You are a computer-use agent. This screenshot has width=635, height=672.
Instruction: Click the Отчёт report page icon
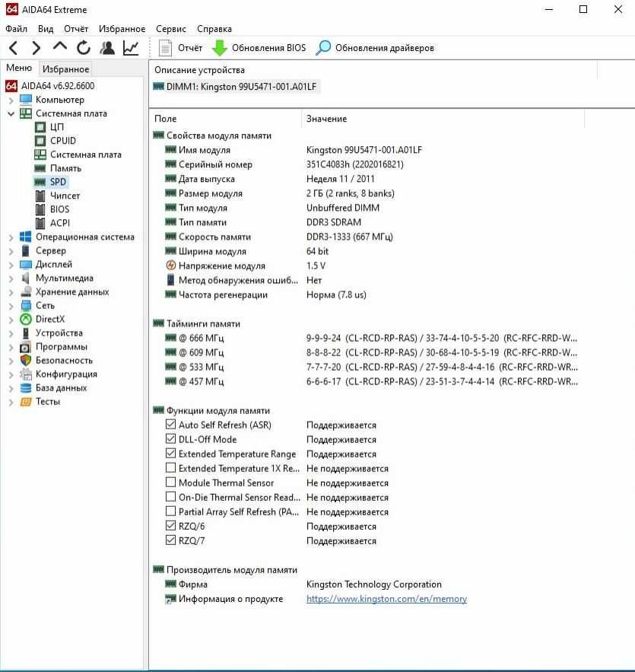(165, 48)
